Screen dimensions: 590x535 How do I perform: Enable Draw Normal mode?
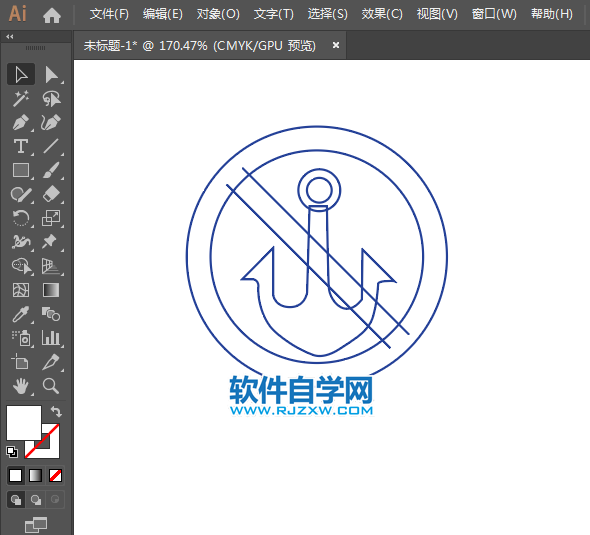click(x=16, y=500)
